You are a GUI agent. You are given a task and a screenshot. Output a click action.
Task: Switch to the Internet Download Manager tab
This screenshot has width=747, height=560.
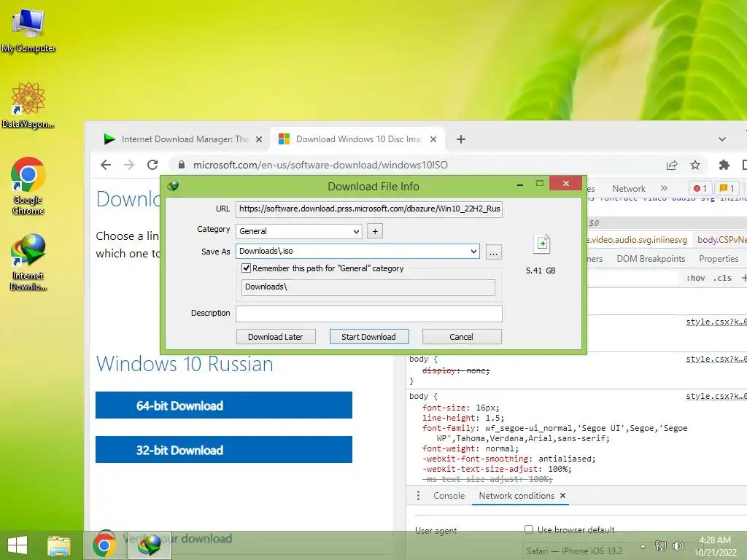tap(183, 139)
